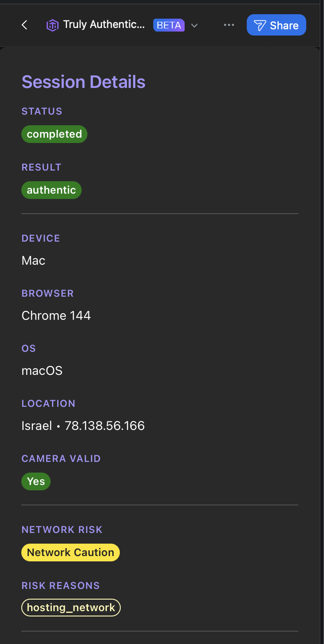The width and height of the screenshot is (324, 644).
Task: Click the BETA badge
Action: coord(169,25)
